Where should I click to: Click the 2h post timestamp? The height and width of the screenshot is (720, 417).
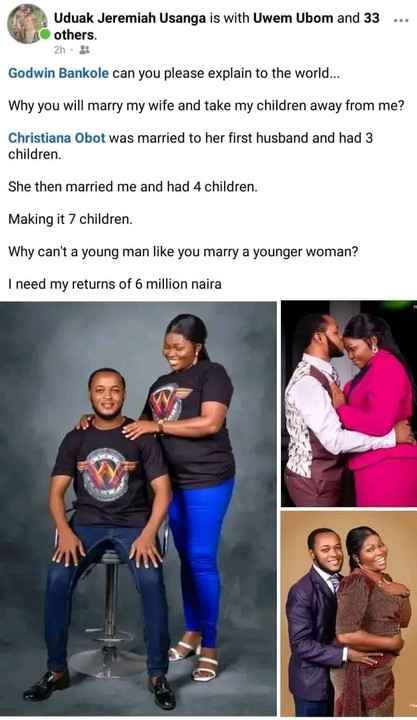pyautogui.click(x=60, y=50)
